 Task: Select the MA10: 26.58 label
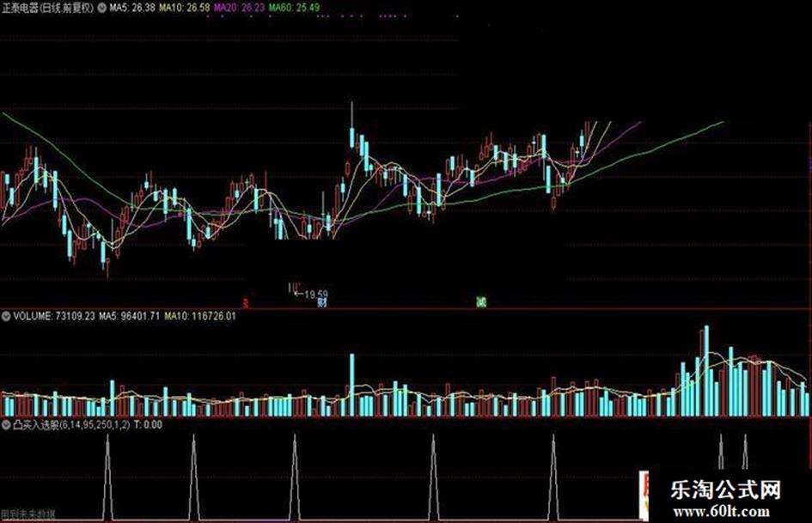click(185, 8)
